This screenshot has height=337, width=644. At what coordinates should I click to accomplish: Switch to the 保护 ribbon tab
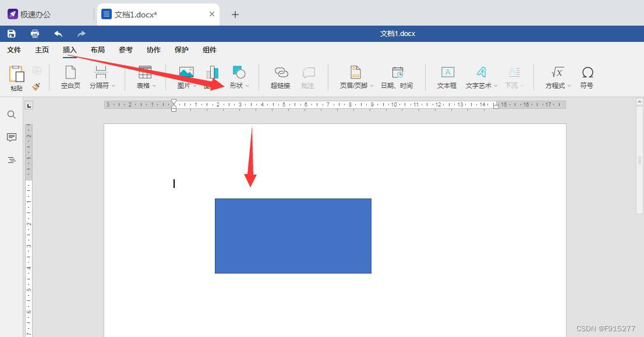(182, 49)
